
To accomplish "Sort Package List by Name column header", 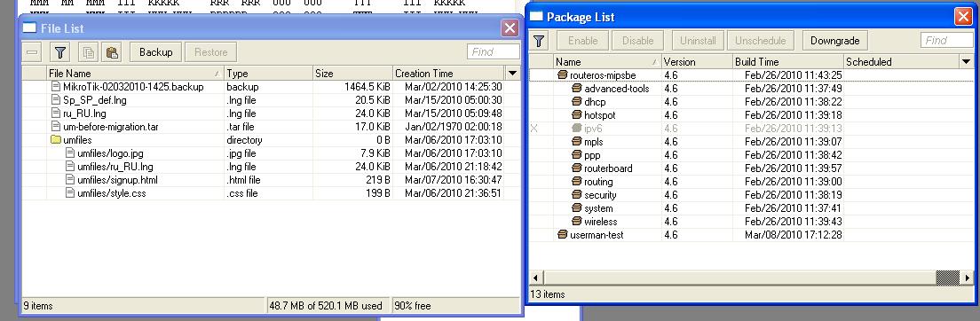I will point(607,62).
